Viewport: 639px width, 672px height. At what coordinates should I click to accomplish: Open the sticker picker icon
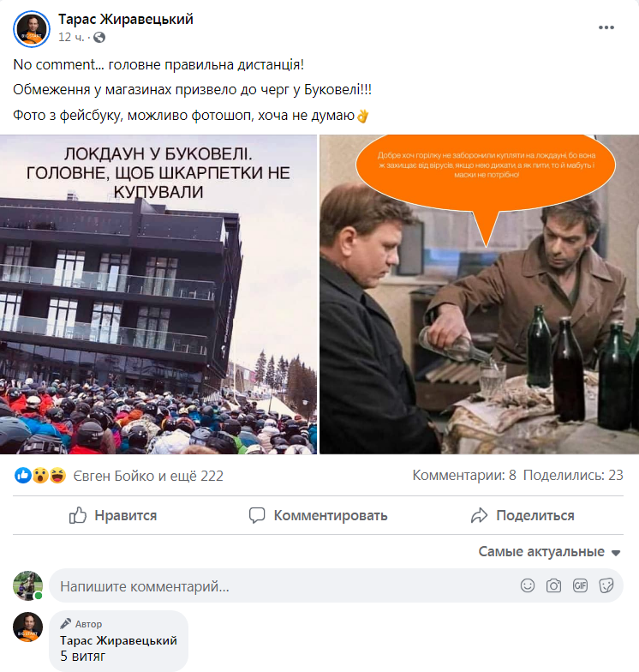606,585
